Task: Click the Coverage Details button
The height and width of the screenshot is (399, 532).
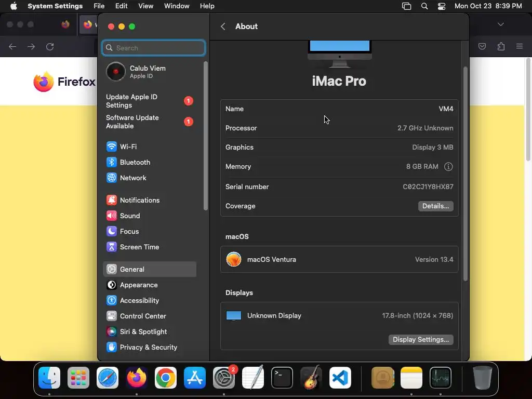Action: pos(435,206)
